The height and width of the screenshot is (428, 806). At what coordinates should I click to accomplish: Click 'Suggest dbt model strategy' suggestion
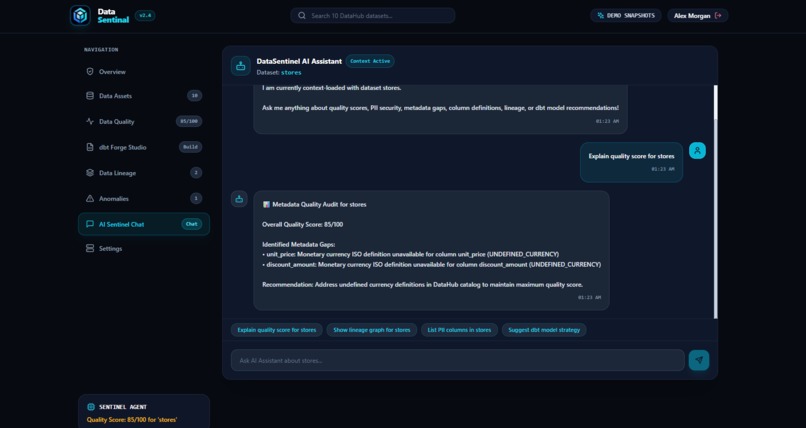click(544, 330)
